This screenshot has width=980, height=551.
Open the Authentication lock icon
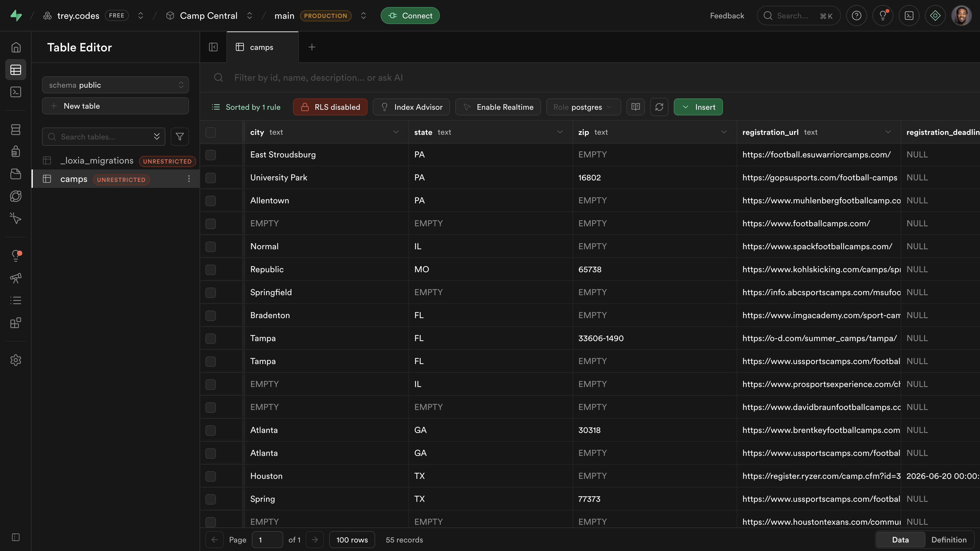pos(16,151)
